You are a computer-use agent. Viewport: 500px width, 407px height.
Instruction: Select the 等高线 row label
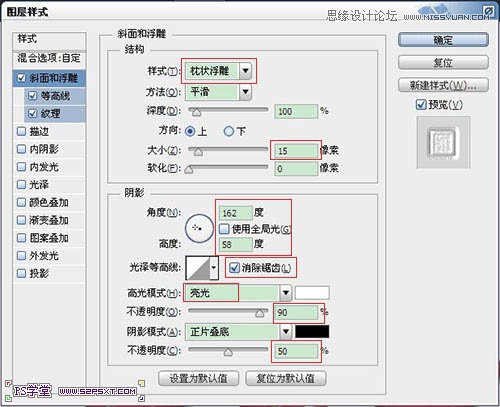pyautogui.click(x=55, y=96)
